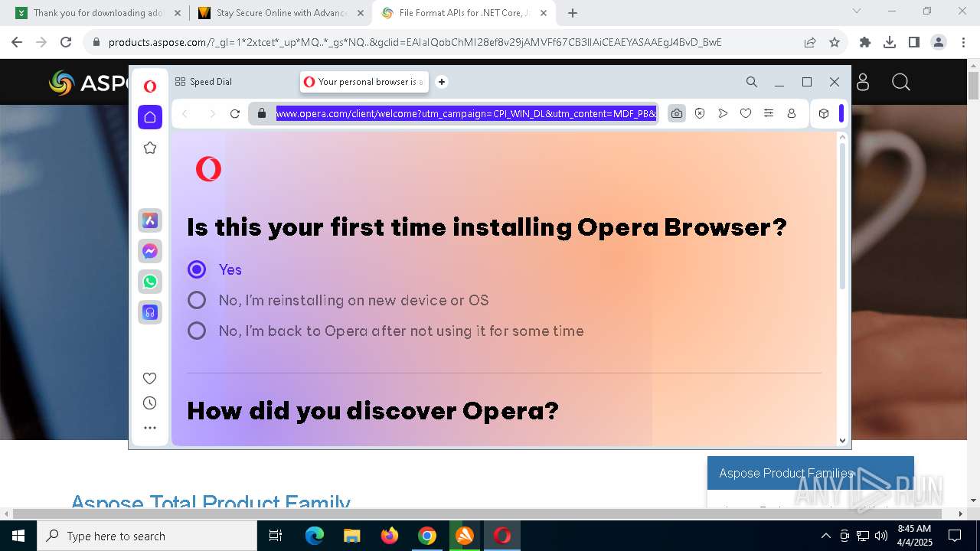Open the Chrome profile avatar

coord(939,42)
